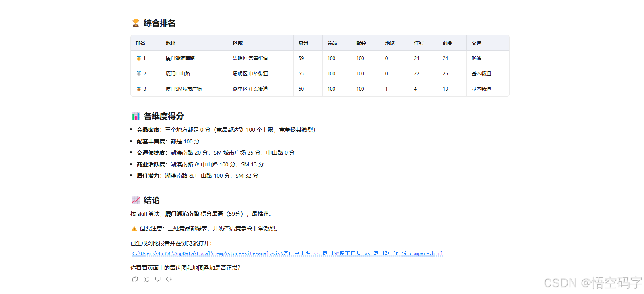Viewport: 644px width, 294px height.
Task: Click the 但要注意 warning sentence
Action: [x=209, y=228]
